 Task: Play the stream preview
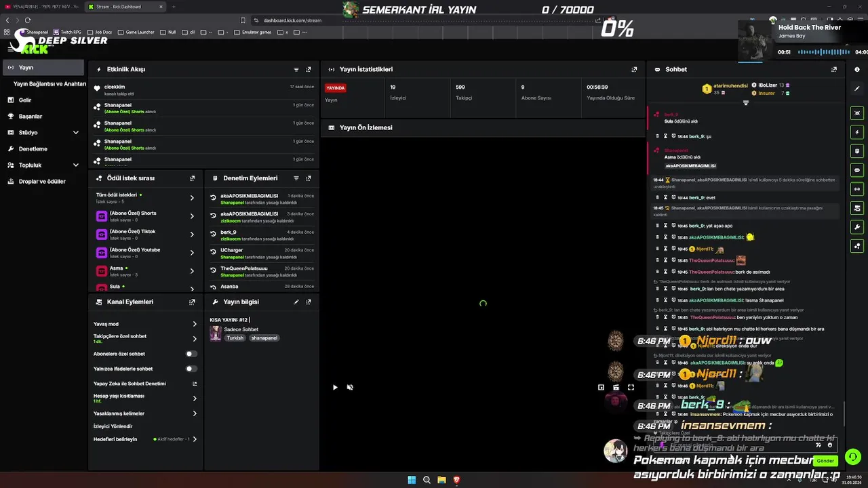pyautogui.click(x=335, y=387)
